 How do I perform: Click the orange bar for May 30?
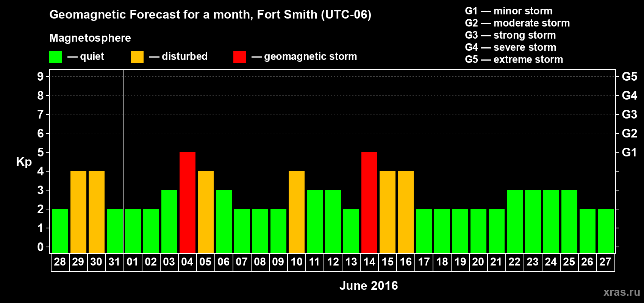97,212
